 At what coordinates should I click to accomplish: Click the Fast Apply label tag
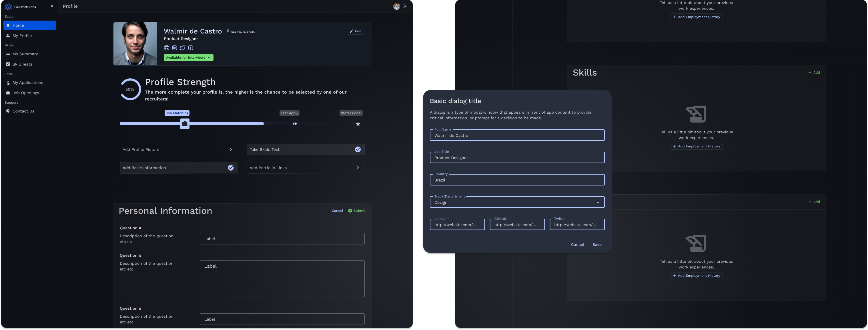pyautogui.click(x=290, y=113)
